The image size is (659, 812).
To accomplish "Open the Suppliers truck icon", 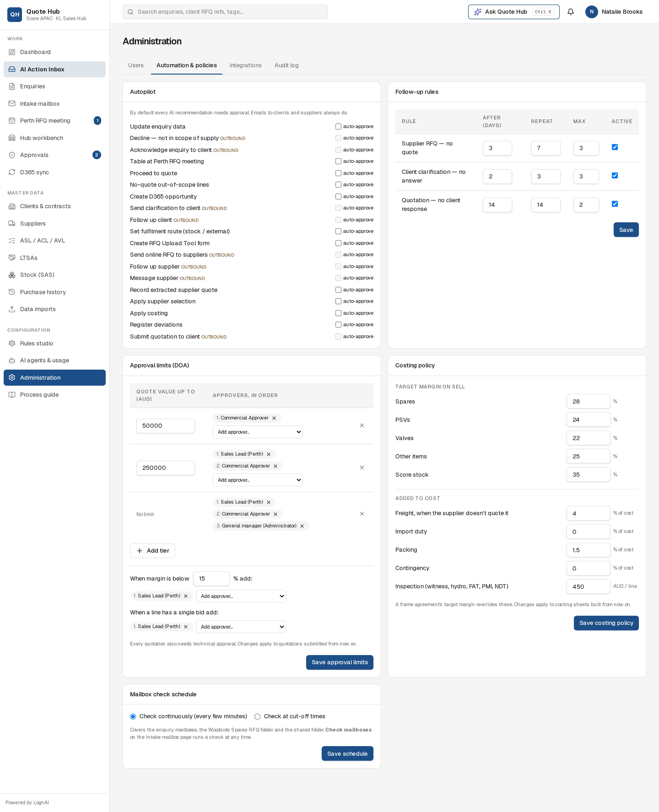I will [12, 224].
